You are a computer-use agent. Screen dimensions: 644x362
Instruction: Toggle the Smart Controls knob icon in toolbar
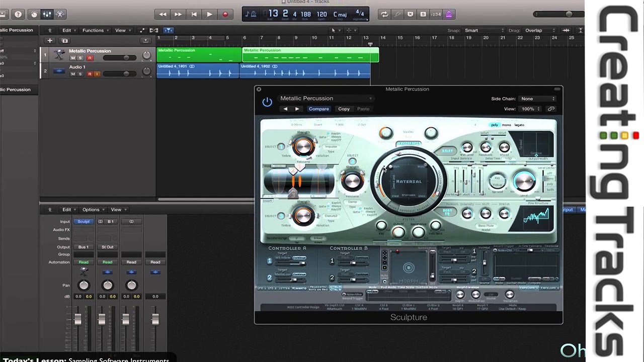34,15
